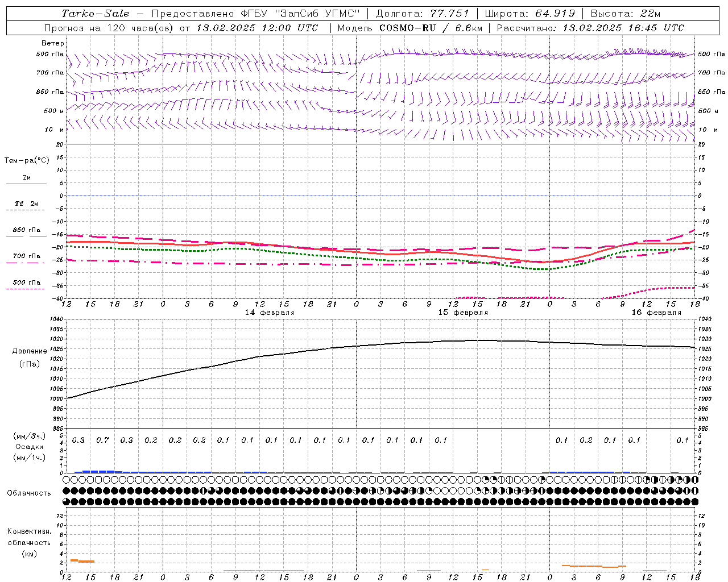Click the '14 февраля' date label
Viewport: 728px width, 582px height.
[270, 313]
